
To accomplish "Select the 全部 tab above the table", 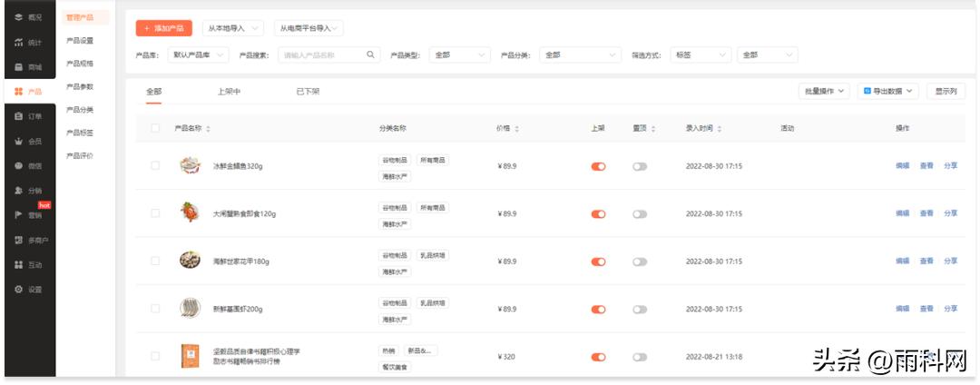I will 153,91.
